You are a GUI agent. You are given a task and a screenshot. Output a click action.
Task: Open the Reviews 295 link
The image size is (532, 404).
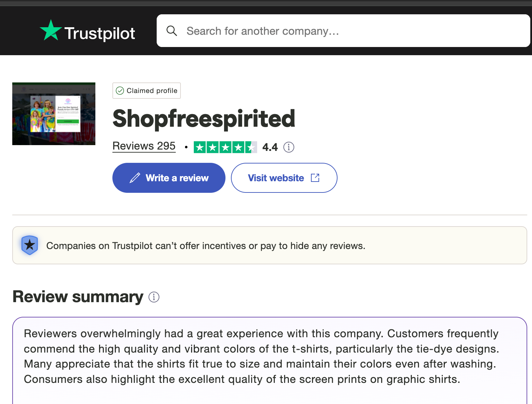coord(144,146)
